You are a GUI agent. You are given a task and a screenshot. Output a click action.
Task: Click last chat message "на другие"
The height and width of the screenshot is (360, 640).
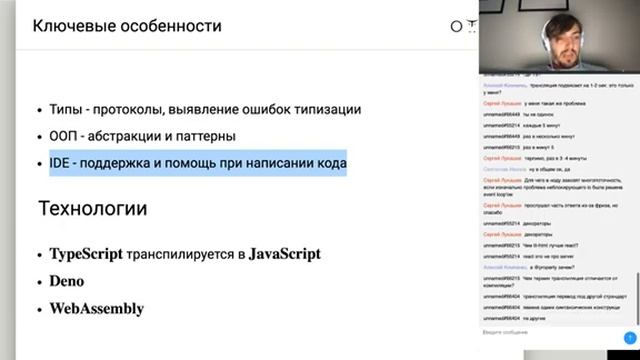534,318
